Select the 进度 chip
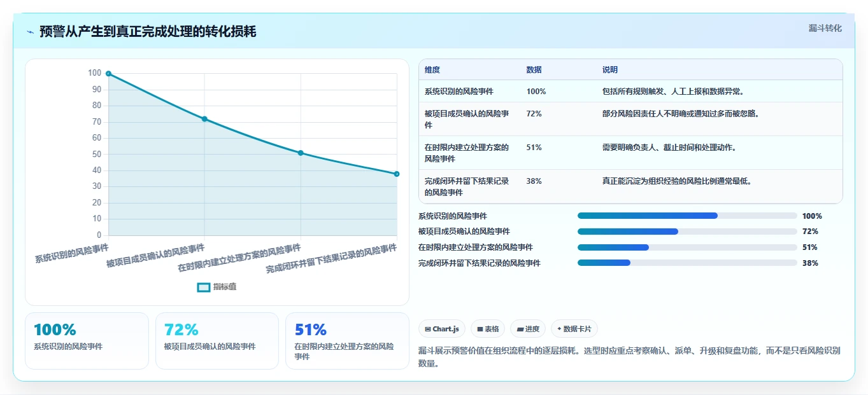This screenshot has height=395, width=868. (528, 329)
